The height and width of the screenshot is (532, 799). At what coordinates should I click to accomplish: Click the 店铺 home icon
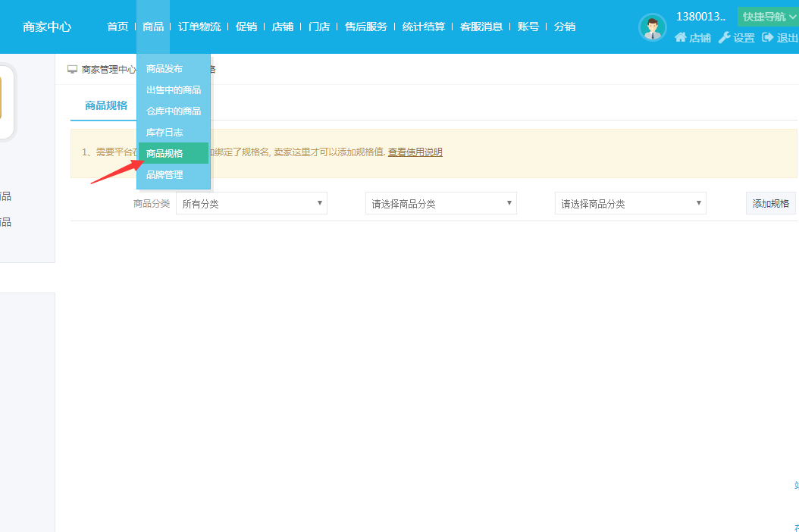pos(680,37)
